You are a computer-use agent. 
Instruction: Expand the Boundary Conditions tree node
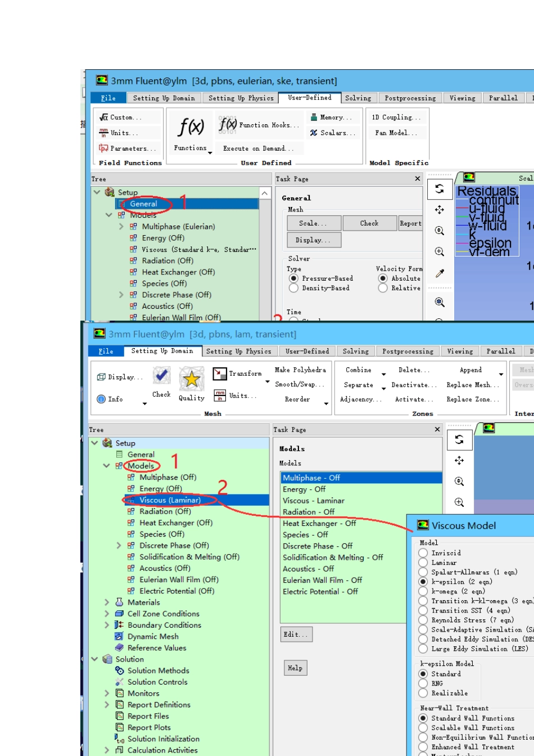pos(107,625)
